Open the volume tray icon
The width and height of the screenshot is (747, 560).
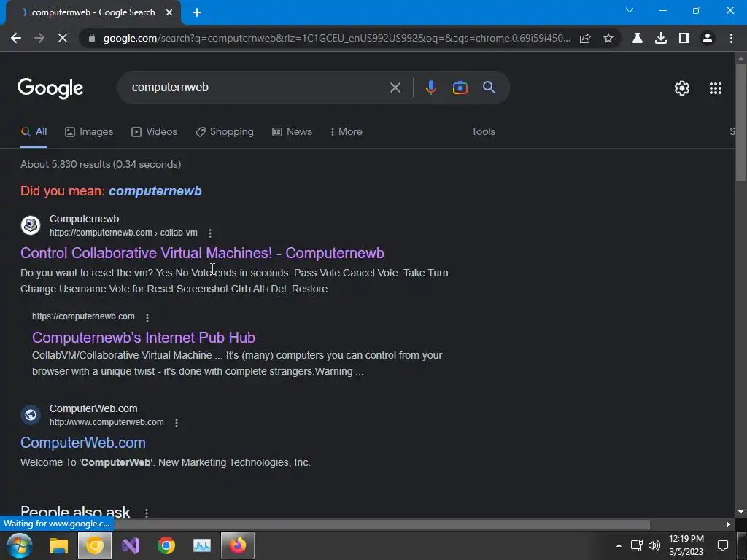(654, 545)
